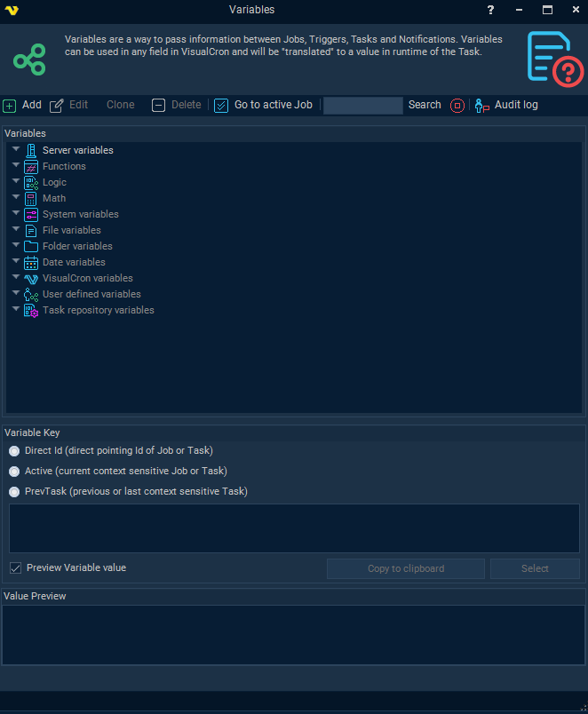Expand the Task repository variables node arrow
Image resolution: width=588 pixels, height=714 pixels.
tap(16, 308)
